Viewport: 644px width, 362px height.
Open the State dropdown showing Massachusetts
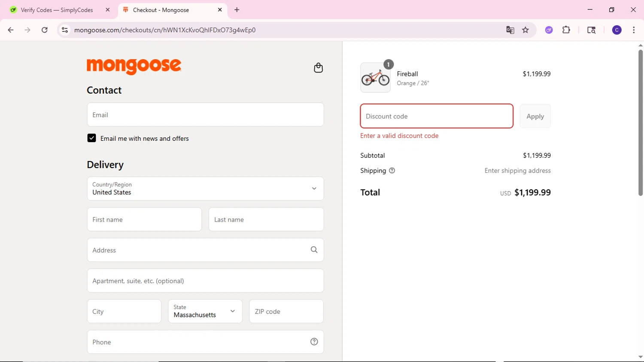tap(205, 311)
